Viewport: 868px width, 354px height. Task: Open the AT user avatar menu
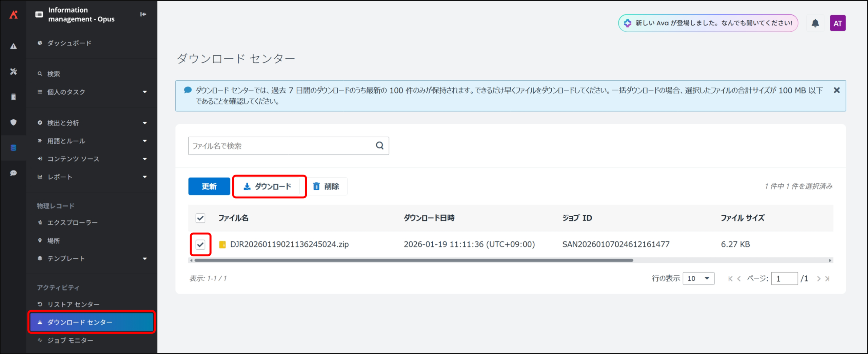837,23
